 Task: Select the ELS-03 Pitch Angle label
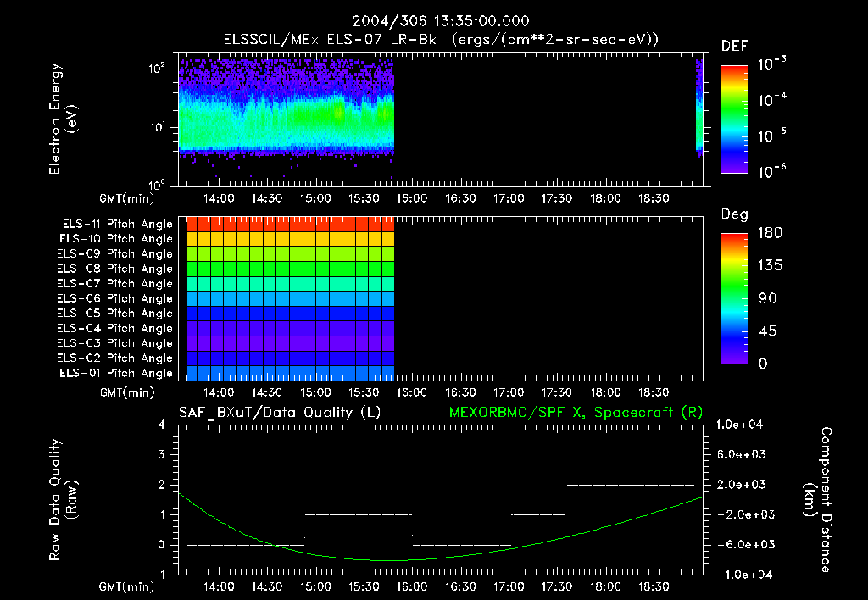coord(114,343)
